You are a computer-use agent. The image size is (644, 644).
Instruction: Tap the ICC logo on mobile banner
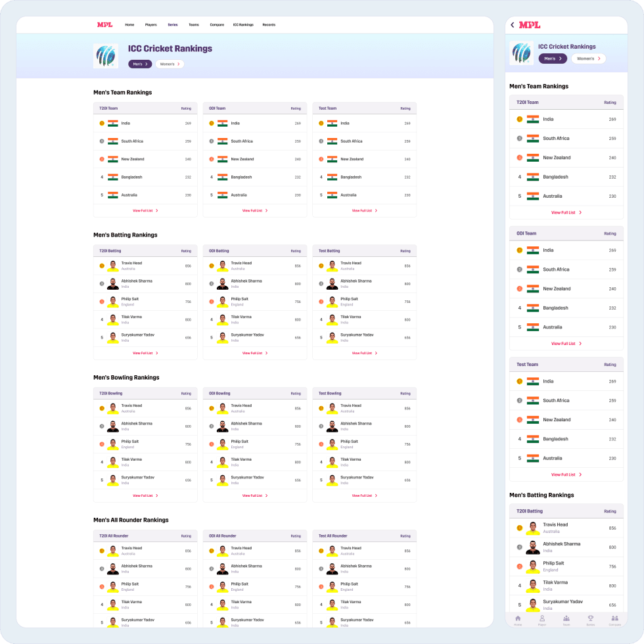click(x=522, y=53)
